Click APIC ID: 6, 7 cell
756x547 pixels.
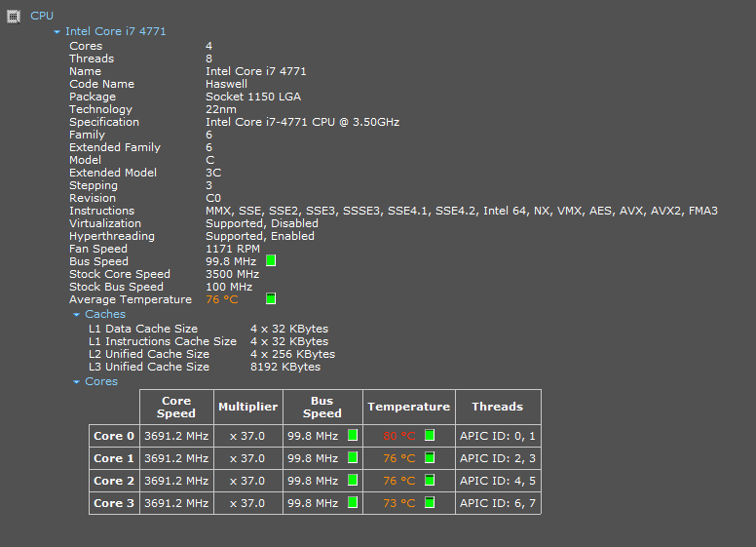(498, 503)
